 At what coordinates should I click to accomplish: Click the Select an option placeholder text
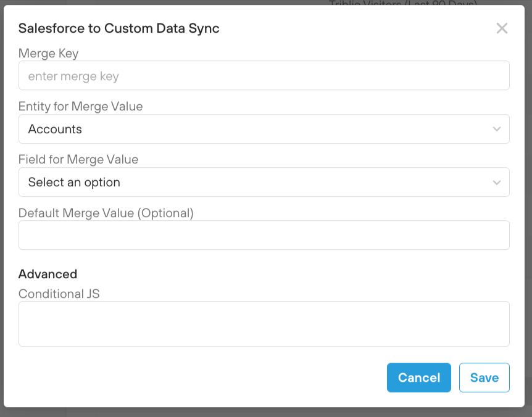(74, 182)
